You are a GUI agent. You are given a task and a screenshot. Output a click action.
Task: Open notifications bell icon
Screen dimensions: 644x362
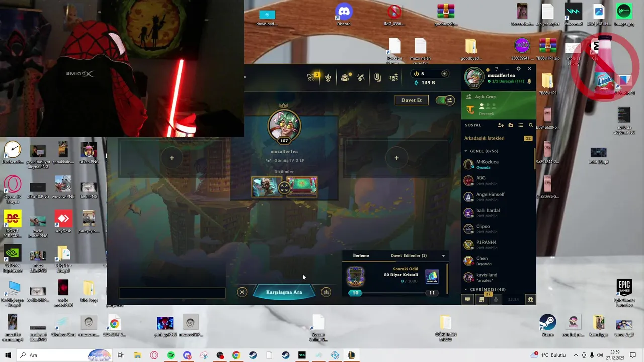coord(529,81)
